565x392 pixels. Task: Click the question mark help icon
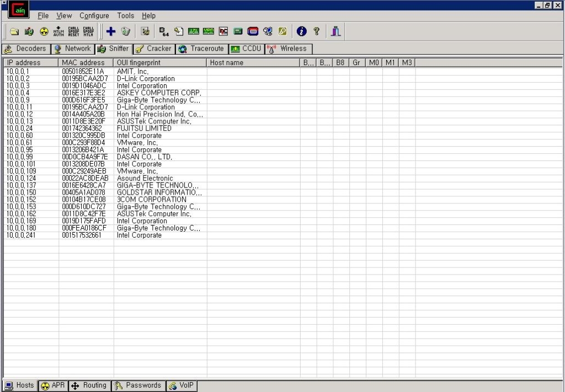[x=316, y=31]
